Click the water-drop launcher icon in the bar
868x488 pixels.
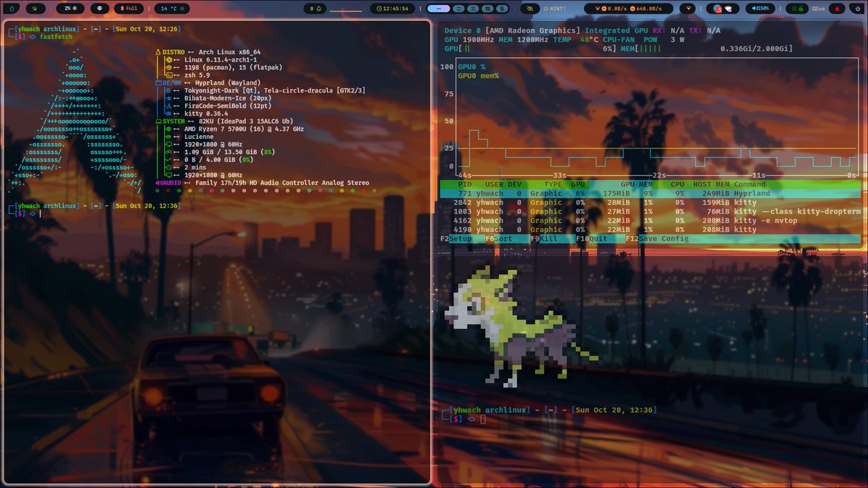[x=12, y=8]
